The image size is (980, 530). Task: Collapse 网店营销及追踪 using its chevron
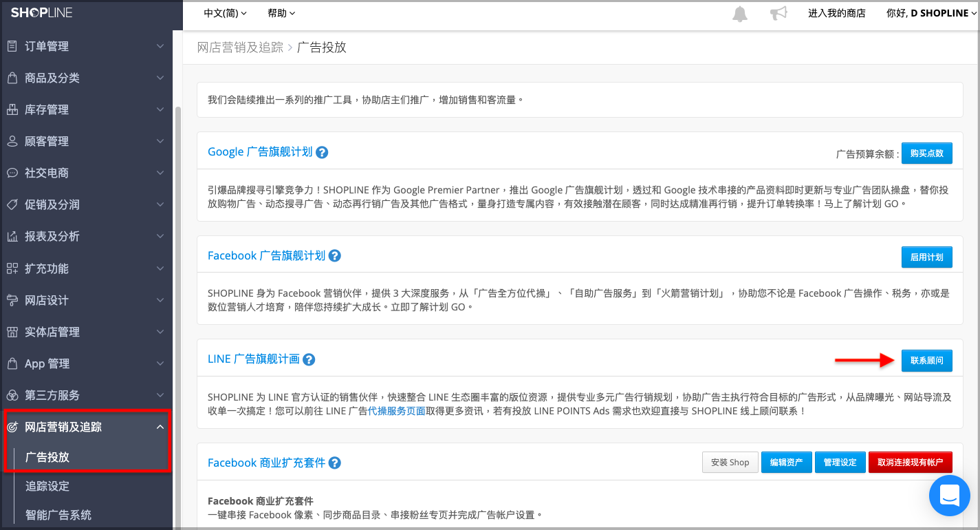point(160,427)
